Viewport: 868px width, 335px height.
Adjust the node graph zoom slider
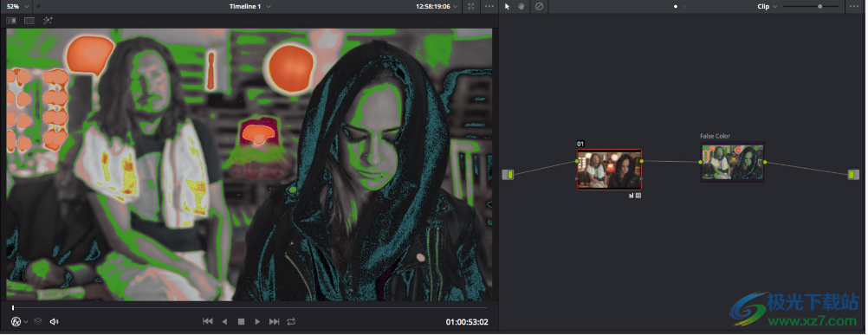point(811,7)
